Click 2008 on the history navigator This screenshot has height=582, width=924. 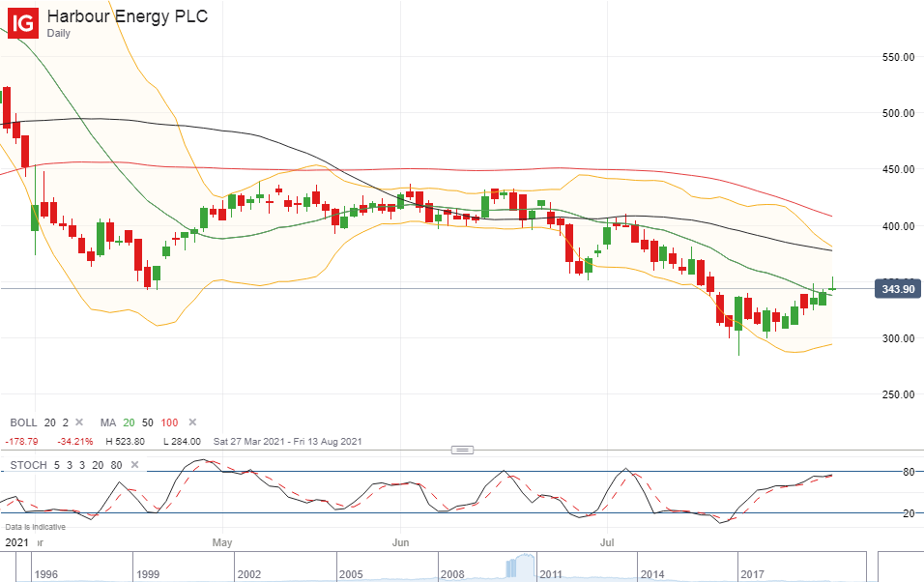452,574
